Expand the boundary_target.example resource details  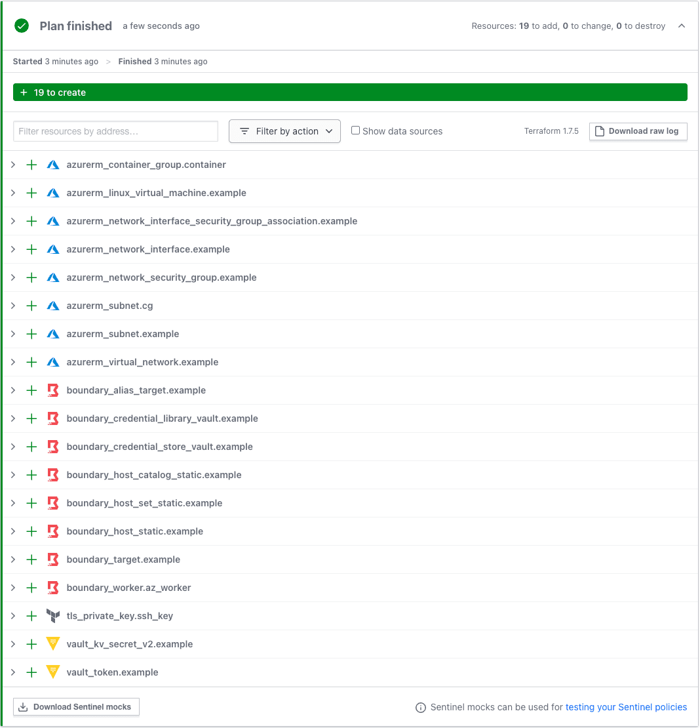click(13, 560)
